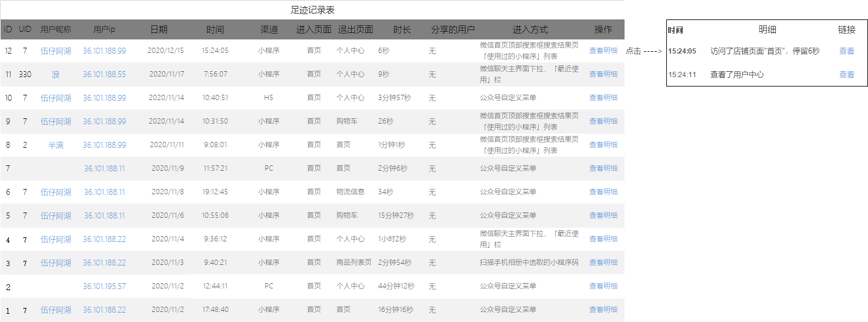
Task: Click the 用户ip column header
Action: tap(104, 29)
